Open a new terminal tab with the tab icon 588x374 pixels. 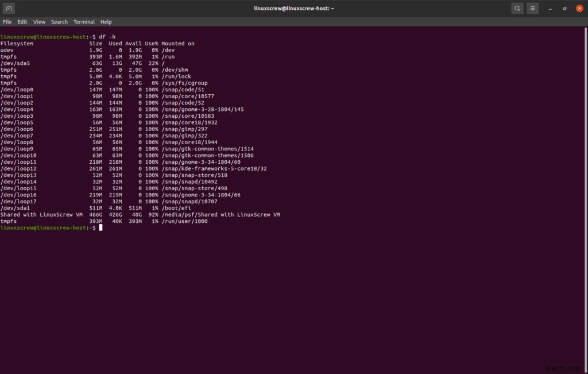coord(8,8)
